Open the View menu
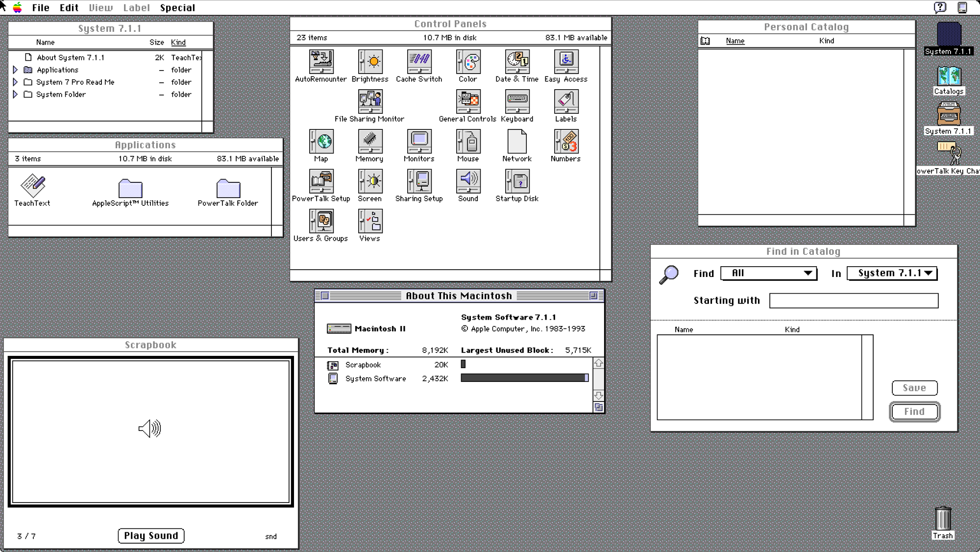 click(101, 7)
